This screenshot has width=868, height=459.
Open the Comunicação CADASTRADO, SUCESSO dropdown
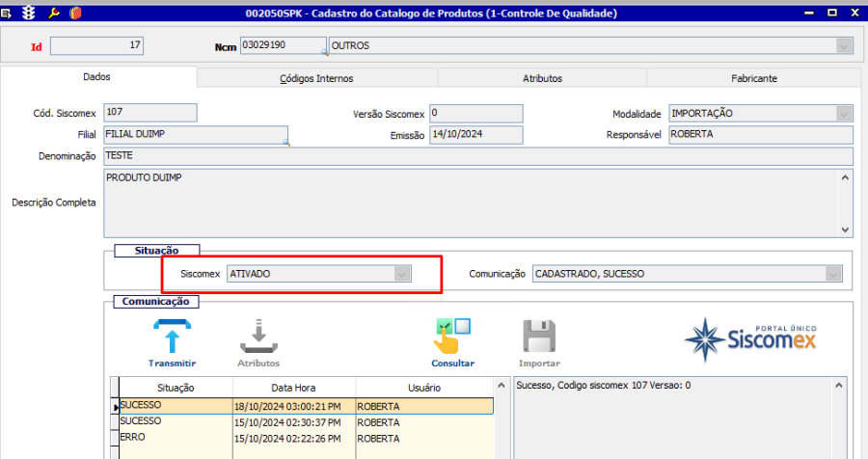[x=833, y=274]
